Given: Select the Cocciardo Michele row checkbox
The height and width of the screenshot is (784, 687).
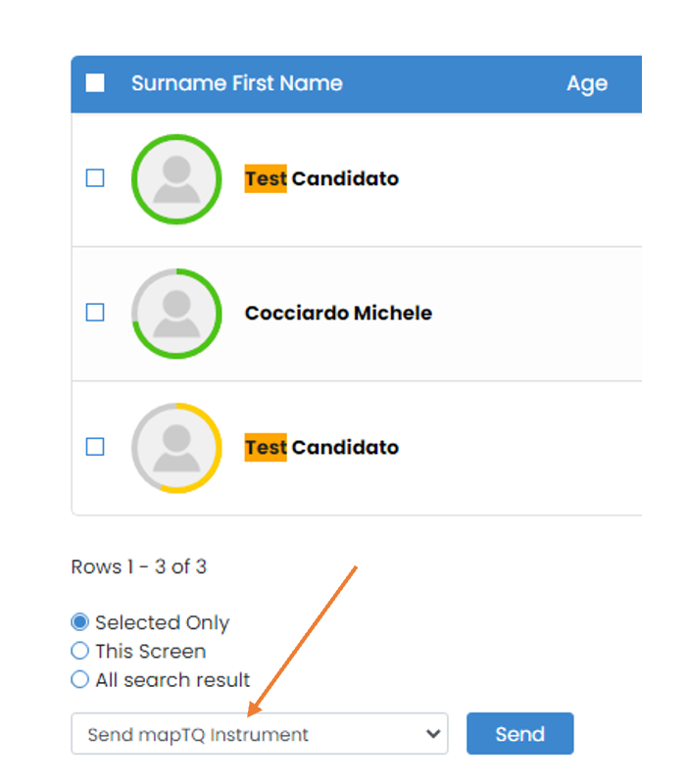Looking at the screenshot, I should [95, 313].
